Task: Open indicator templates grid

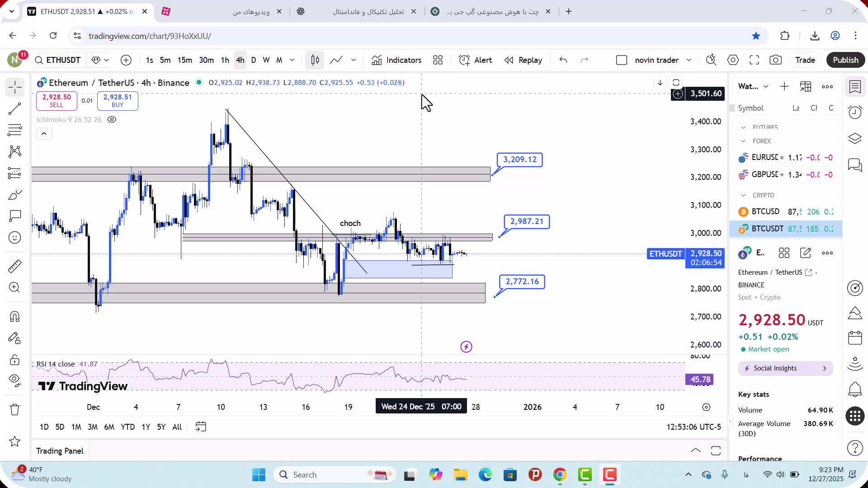Action: click(438, 60)
